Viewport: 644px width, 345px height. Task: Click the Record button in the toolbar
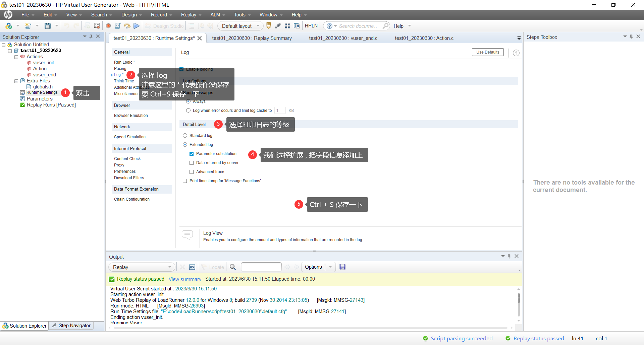click(x=108, y=26)
